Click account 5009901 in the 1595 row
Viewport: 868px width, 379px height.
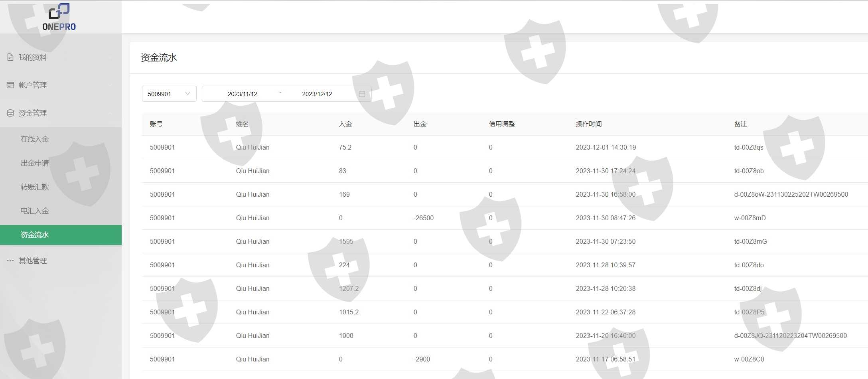pos(162,241)
